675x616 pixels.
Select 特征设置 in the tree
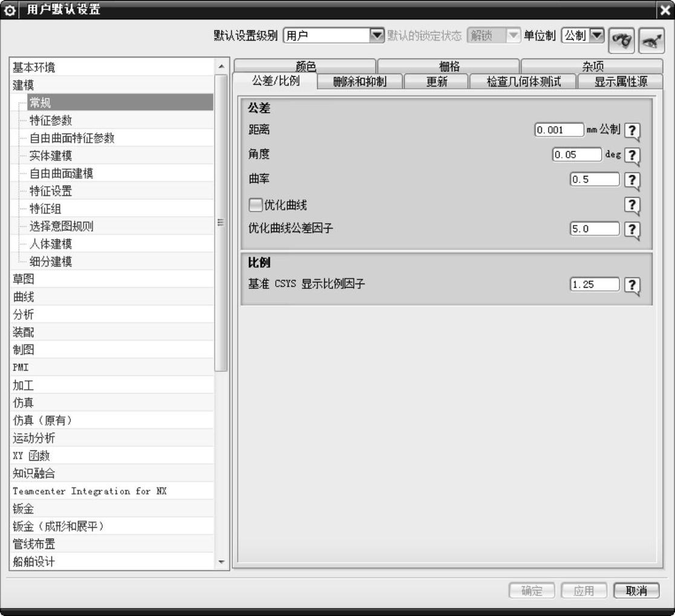click(x=120, y=190)
